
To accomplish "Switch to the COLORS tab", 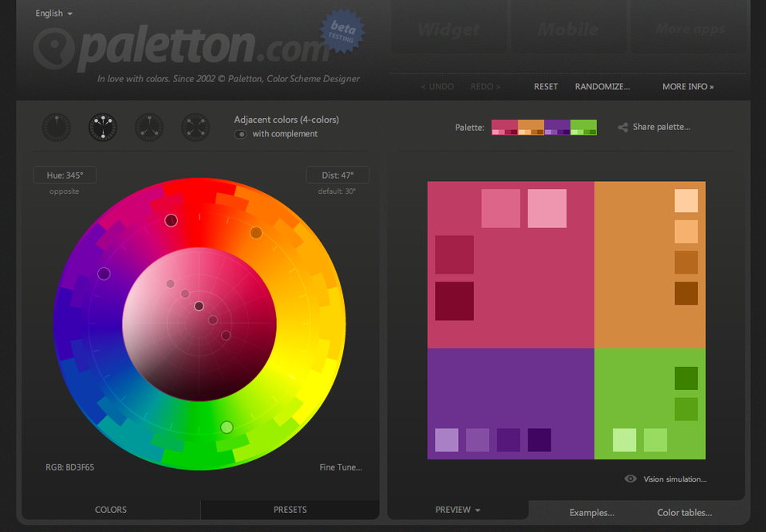I will [111, 510].
